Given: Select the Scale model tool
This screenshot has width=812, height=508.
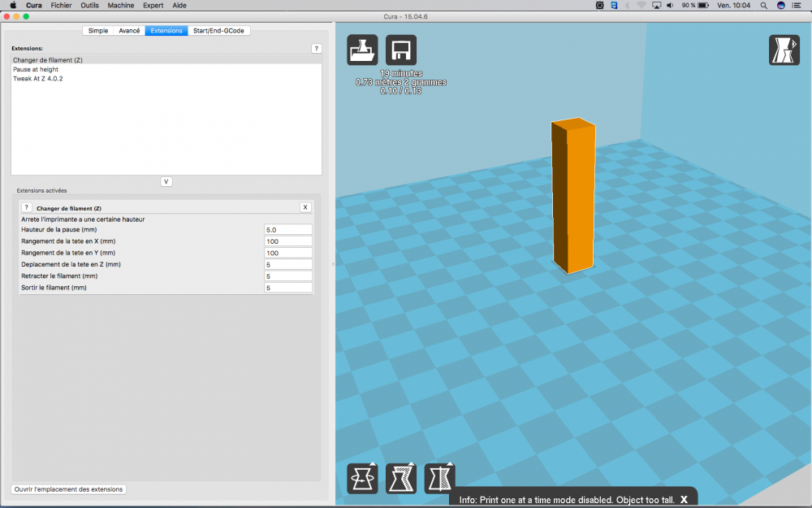Looking at the screenshot, I should 401,478.
